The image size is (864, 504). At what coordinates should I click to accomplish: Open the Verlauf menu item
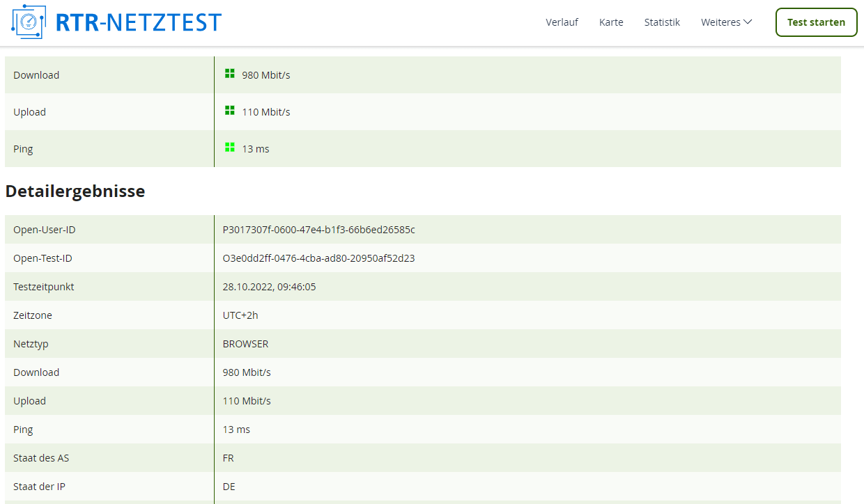tap(562, 22)
